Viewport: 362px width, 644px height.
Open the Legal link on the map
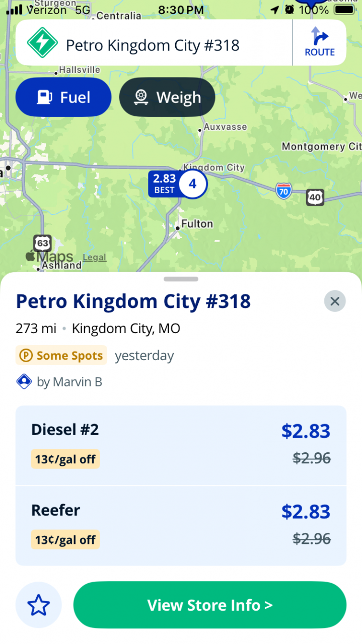click(94, 258)
